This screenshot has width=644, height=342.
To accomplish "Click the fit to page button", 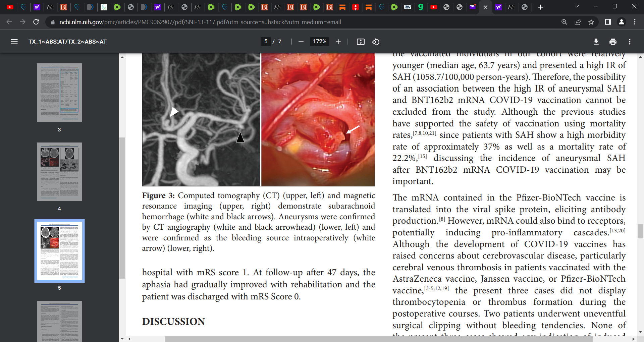I will [x=361, y=42].
